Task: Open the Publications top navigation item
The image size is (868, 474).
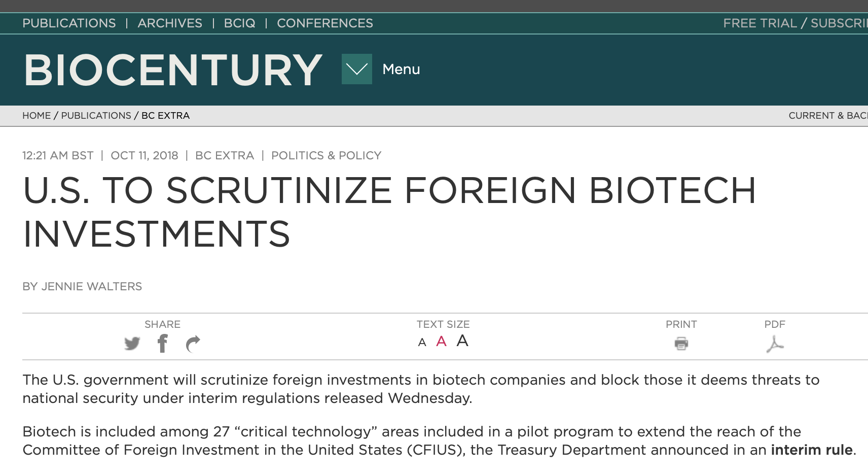Action: click(69, 23)
